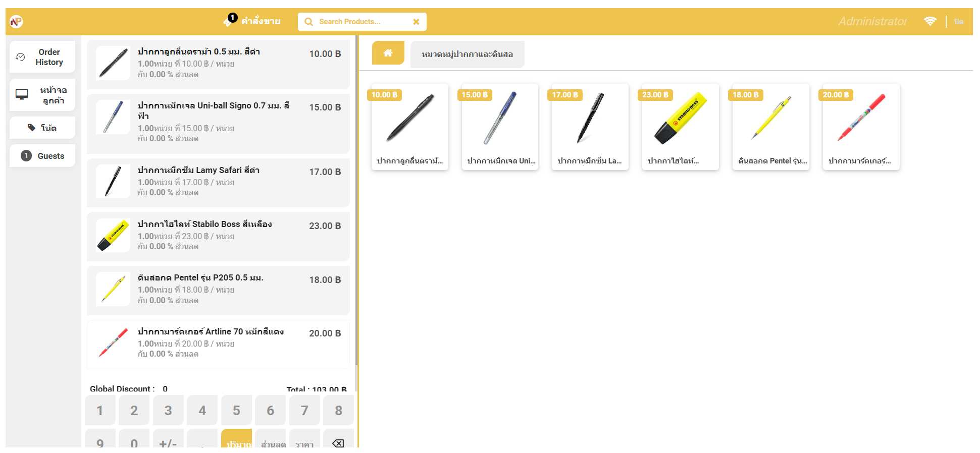Switch numpad to price mode (ราคา)
The width and height of the screenshot is (980, 453).
pyautogui.click(x=304, y=439)
